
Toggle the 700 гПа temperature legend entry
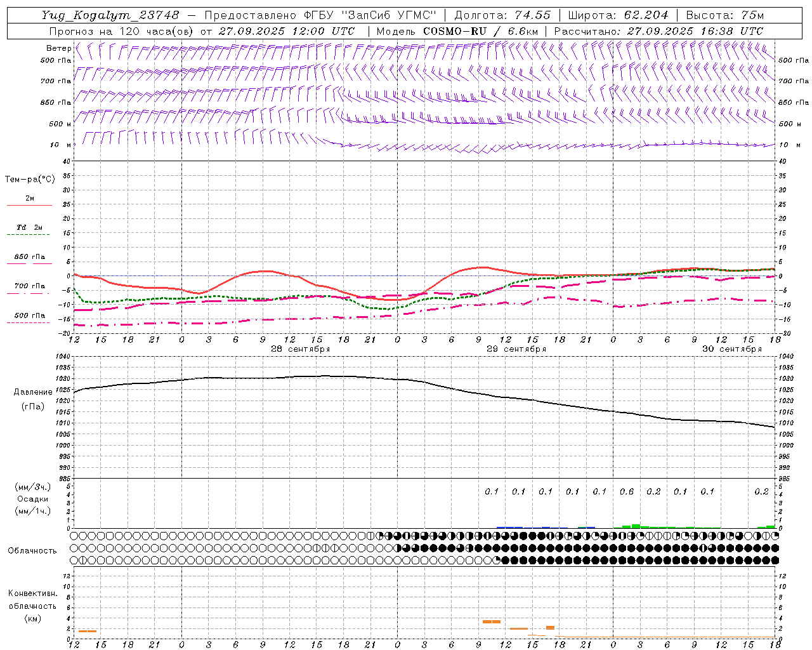(x=29, y=286)
